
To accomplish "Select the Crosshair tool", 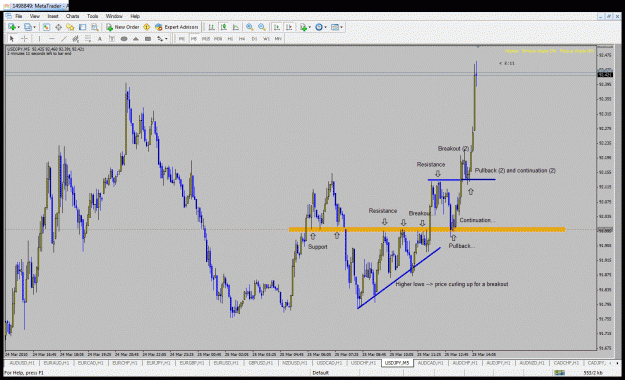I will click(x=24, y=39).
